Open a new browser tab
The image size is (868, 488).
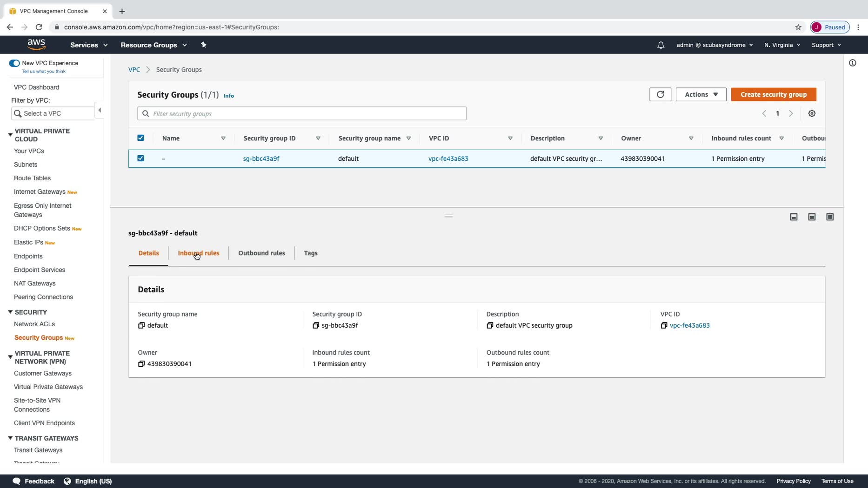click(122, 11)
